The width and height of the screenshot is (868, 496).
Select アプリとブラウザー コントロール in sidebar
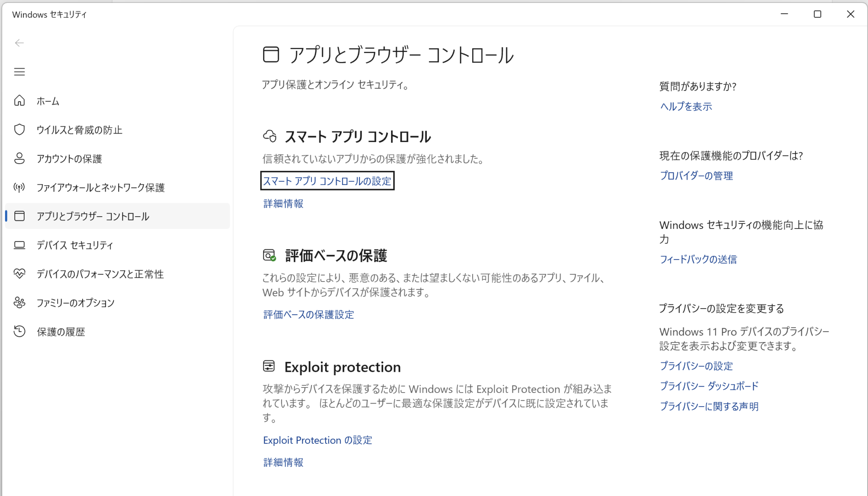[x=117, y=216]
